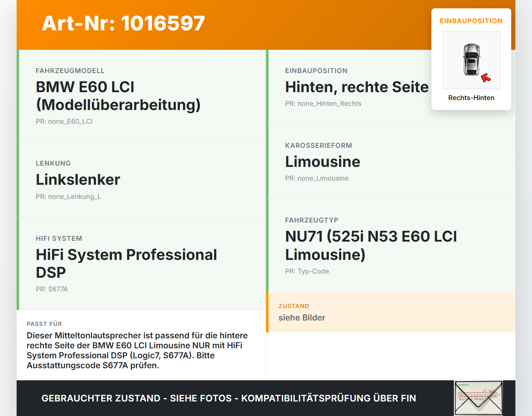The image size is (532, 416).
Task: Click the gray EINBAUPOSITION field label
Action: [316, 71]
